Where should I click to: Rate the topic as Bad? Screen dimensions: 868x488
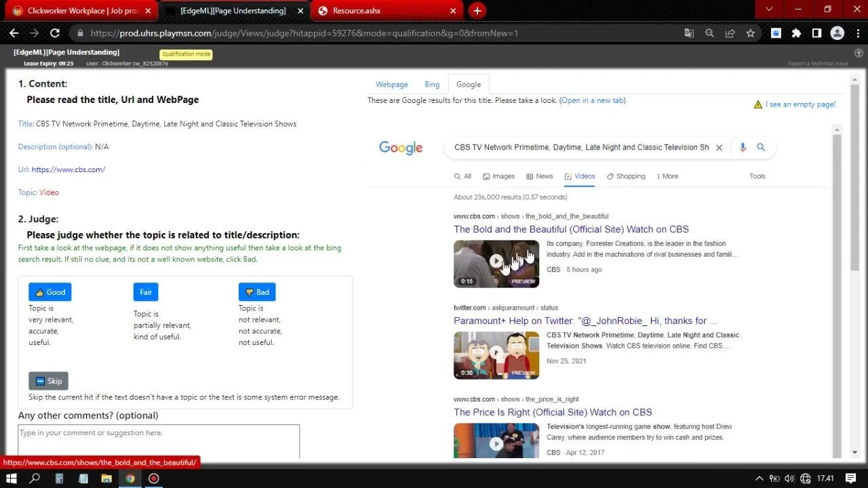click(257, 292)
